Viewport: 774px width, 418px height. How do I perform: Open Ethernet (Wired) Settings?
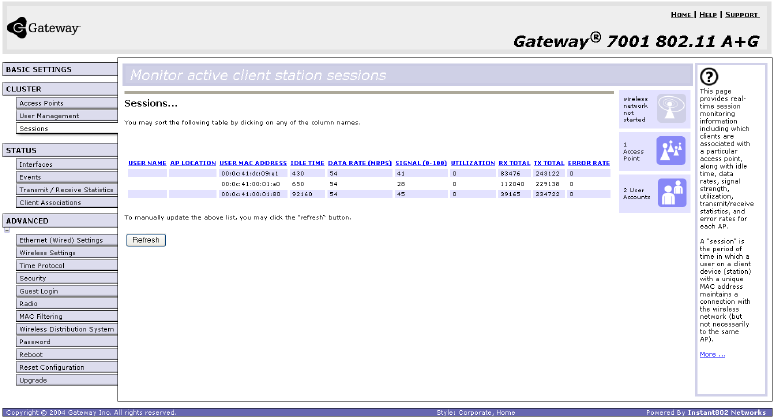(67, 240)
